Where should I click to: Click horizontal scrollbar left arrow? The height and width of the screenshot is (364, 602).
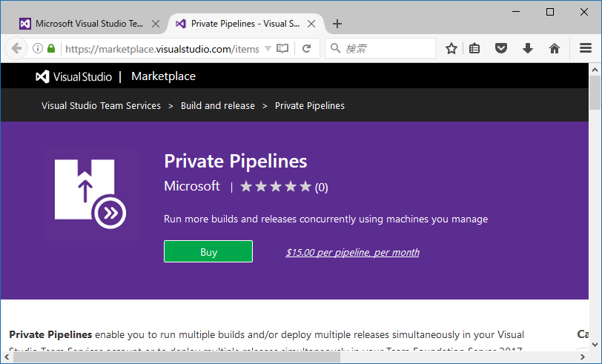[7, 357]
